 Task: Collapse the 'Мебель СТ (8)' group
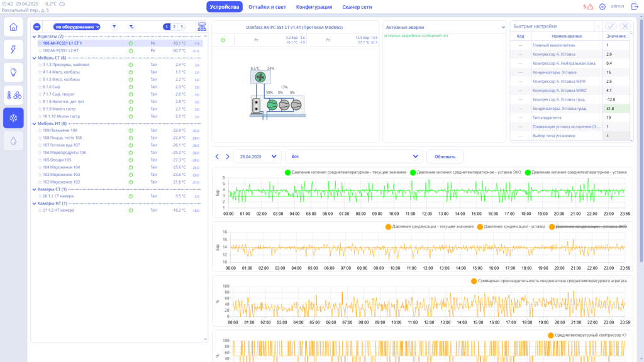coord(35,57)
